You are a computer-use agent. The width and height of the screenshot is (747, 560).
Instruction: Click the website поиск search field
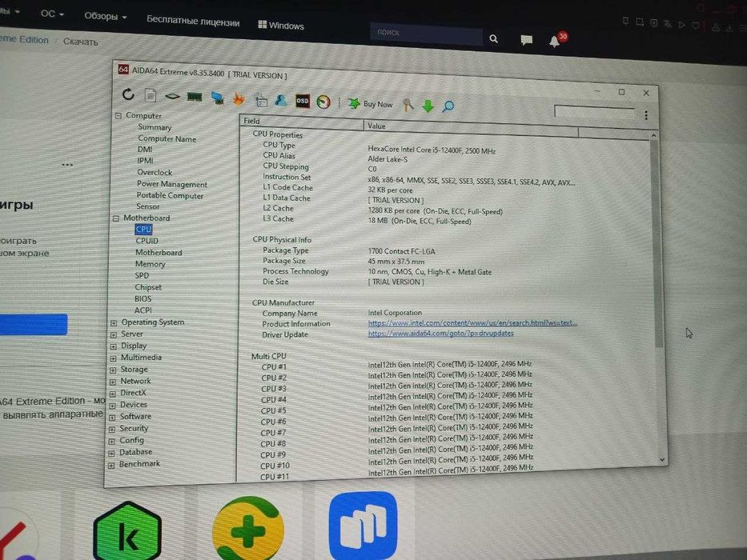[427, 34]
